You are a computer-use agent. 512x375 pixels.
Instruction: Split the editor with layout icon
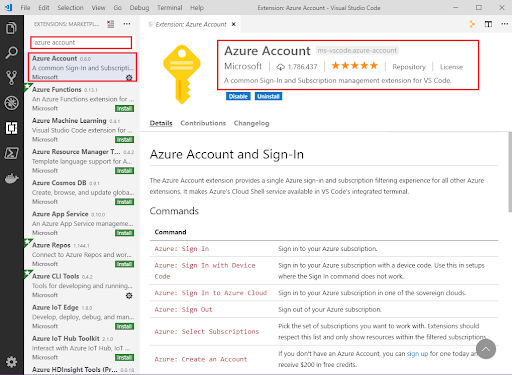(x=488, y=24)
